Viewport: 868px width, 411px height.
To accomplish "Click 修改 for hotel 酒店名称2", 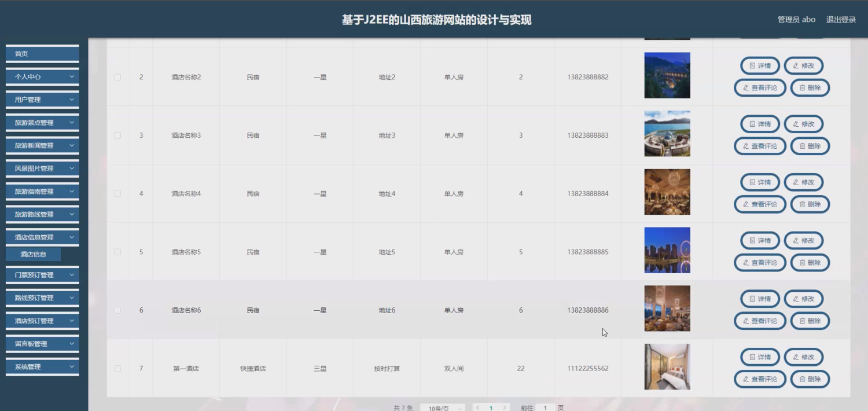I will 804,66.
